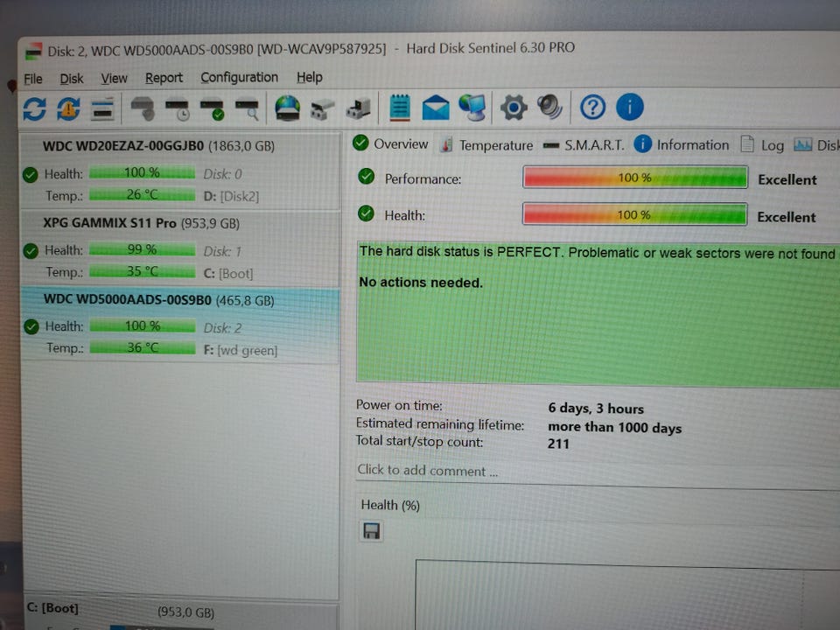Click the start/stop count value 211
840x630 pixels.
pyautogui.click(x=558, y=444)
